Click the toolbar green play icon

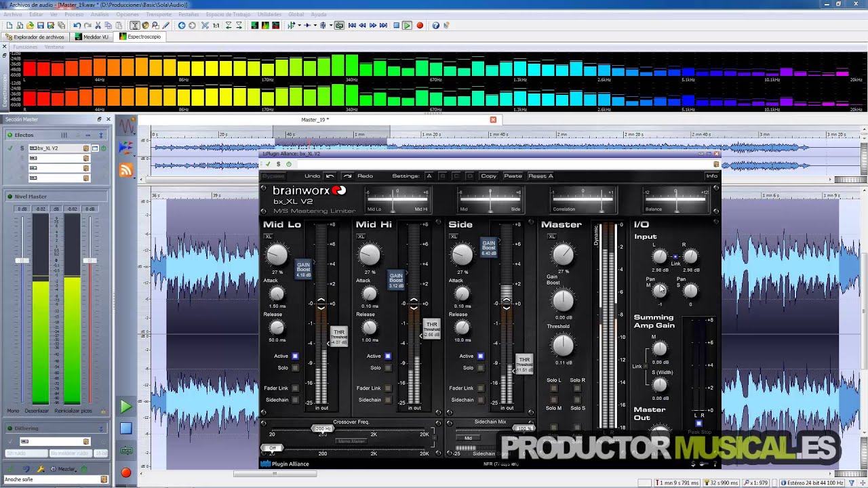pos(407,25)
